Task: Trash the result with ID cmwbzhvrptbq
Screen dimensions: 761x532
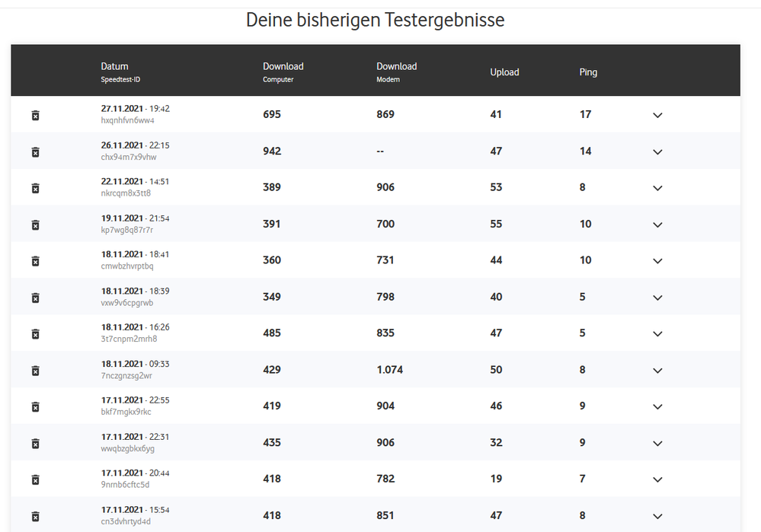Action: click(x=35, y=261)
